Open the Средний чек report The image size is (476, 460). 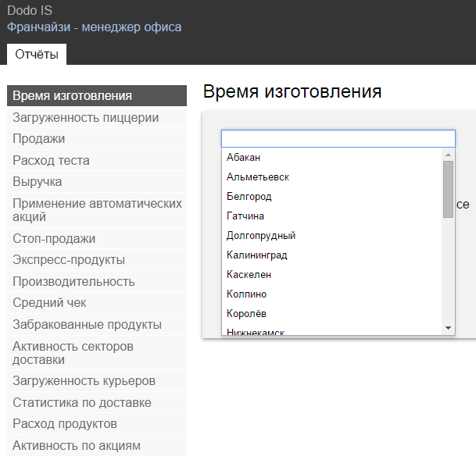[x=97, y=303]
